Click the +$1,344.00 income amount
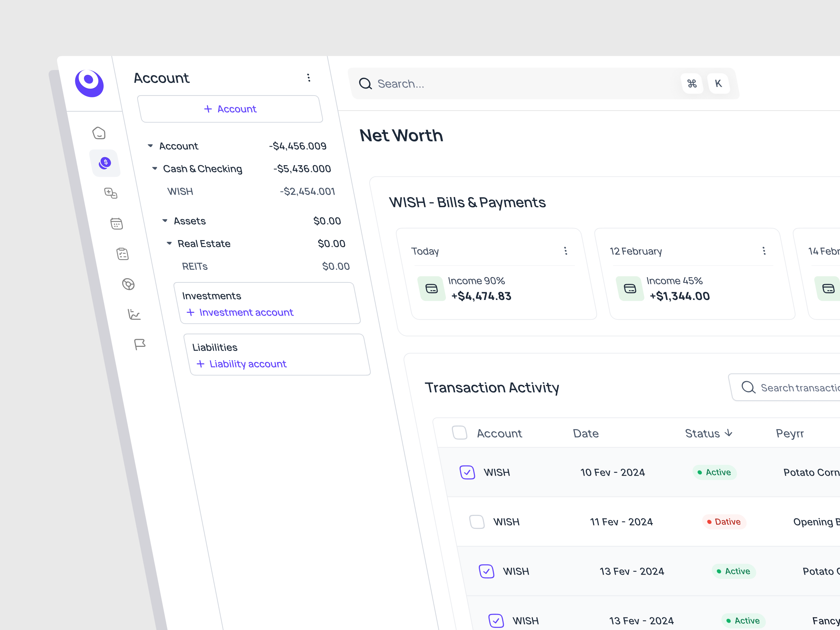 coord(680,296)
